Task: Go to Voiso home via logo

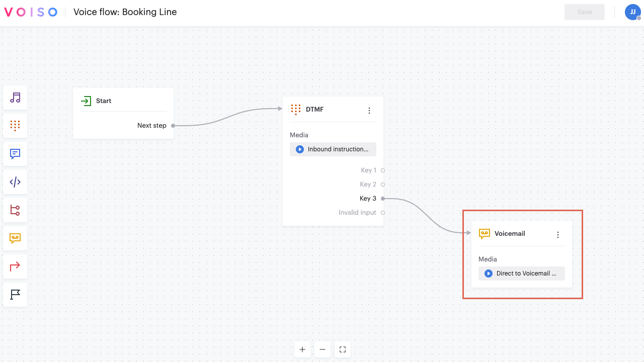Action: coord(31,12)
